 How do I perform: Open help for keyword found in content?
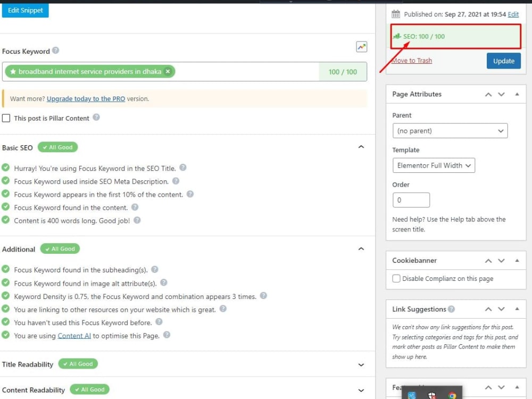point(135,207)
